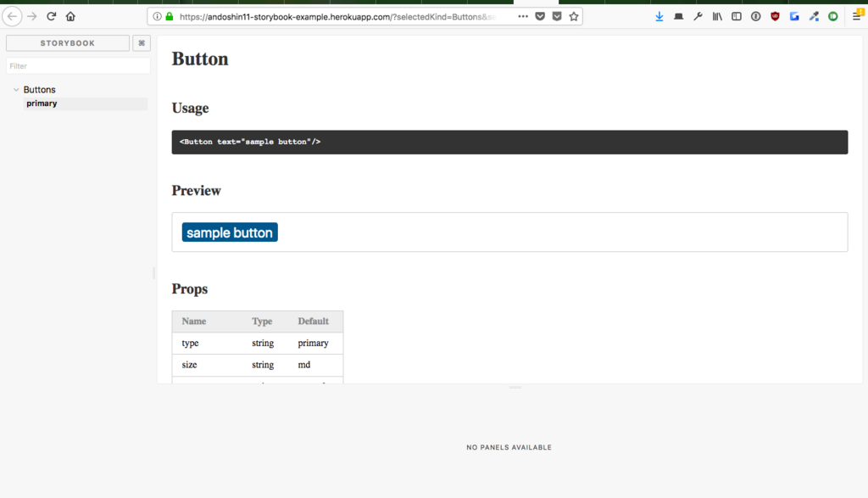868x498 pixels.
Task: Click the 'md' default value cell
Action: (304, 365)
